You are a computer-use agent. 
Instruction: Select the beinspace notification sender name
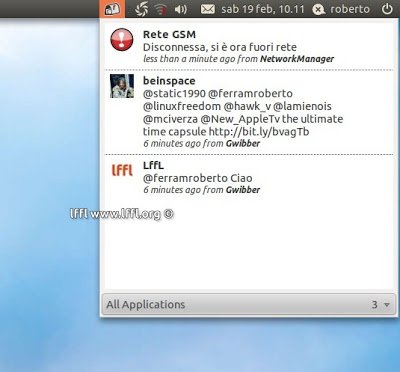pos(169,81)
